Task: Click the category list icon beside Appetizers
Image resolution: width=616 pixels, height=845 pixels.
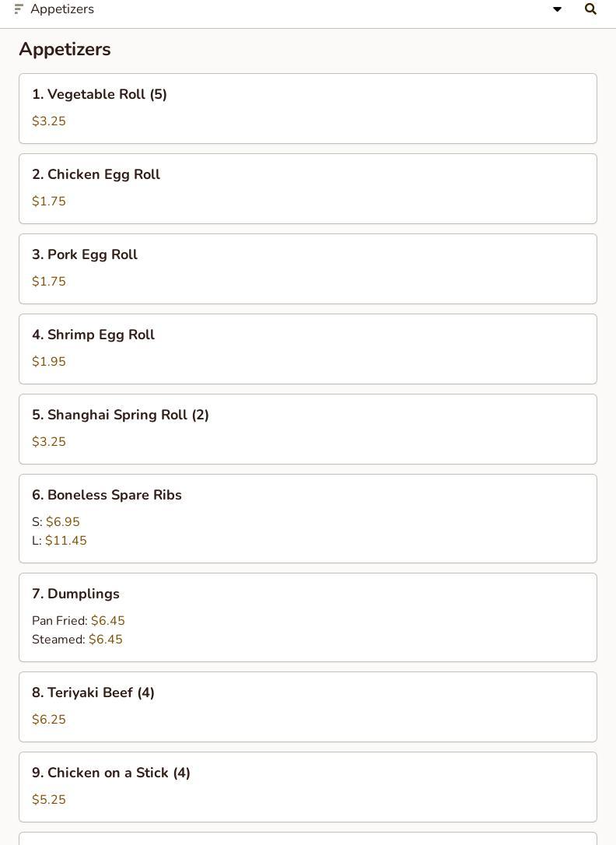Action: (x=19, y=9)
